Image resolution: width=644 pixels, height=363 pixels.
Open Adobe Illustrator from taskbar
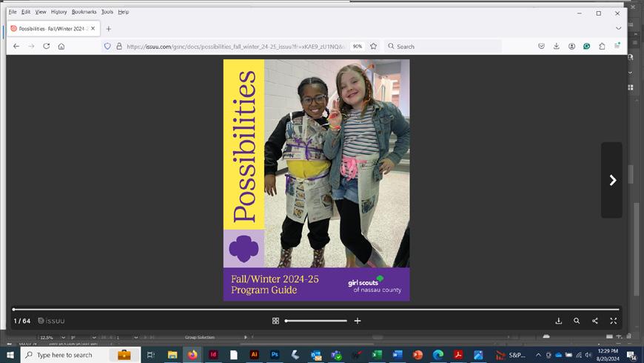coord(254,355)
